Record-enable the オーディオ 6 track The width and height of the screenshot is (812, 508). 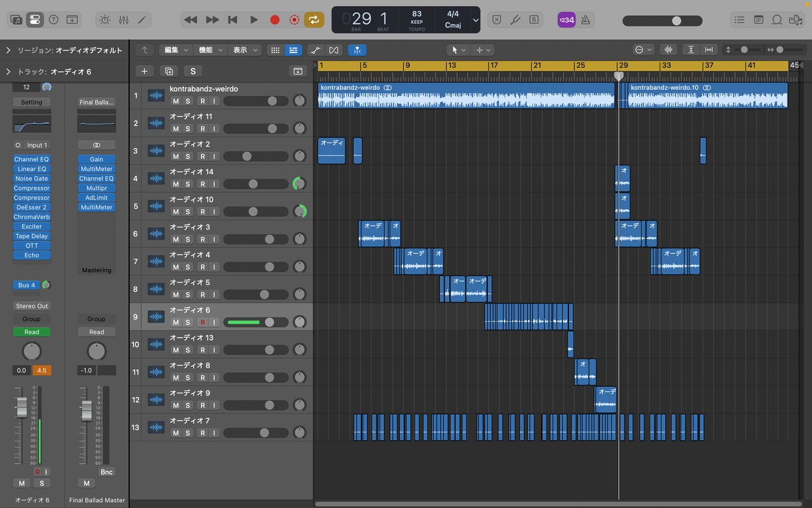(202, 322)
